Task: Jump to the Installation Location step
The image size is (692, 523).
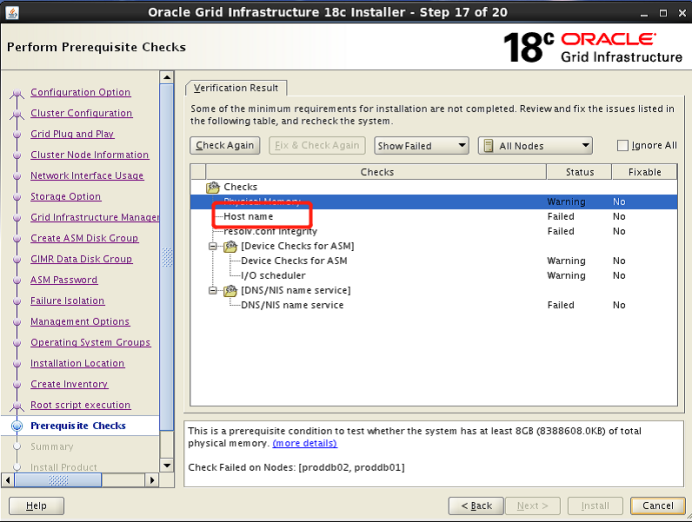Action: tap(77, 363)
